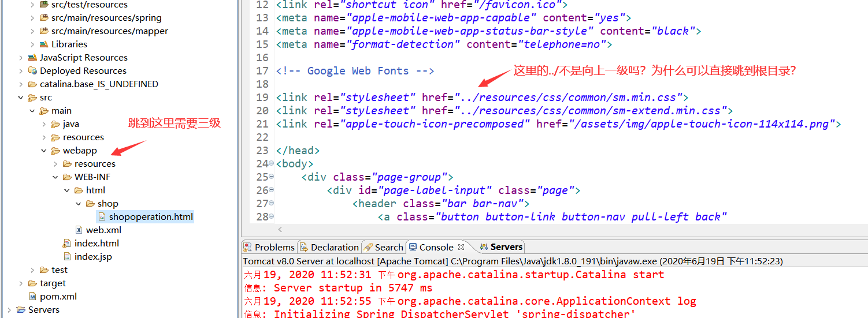The image size is (868, 318).
Task: Click the Search tab flashlight icon
Action: [368, 247]
